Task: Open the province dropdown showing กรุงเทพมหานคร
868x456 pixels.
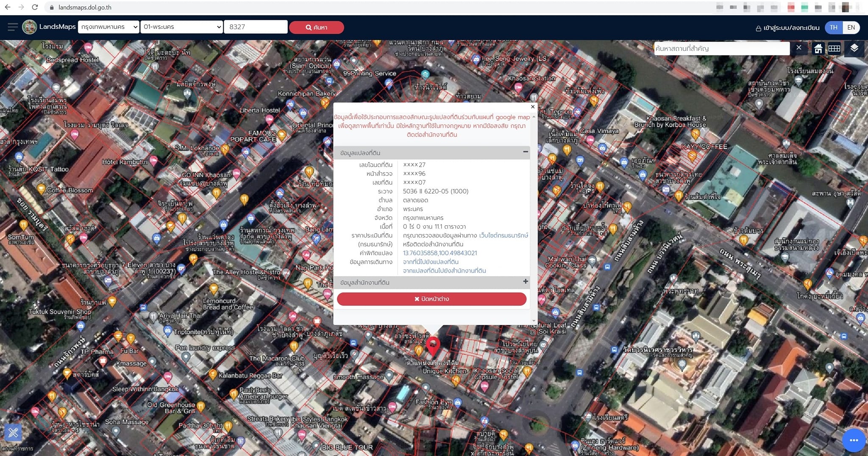Action: click(x=108, y=27)
